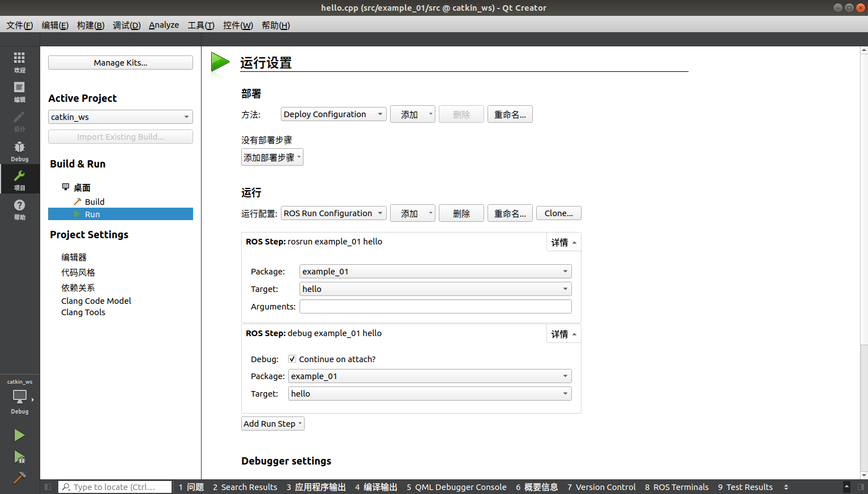The width and height of the screenshot is (868, 494).
Task: Run the project with green play button
Action: point(19,435)
